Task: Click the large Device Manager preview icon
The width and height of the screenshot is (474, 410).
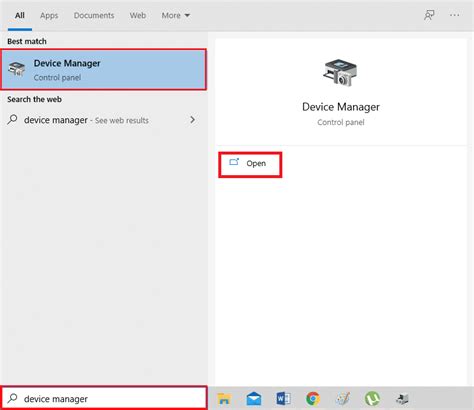Action: coord(340,73)
